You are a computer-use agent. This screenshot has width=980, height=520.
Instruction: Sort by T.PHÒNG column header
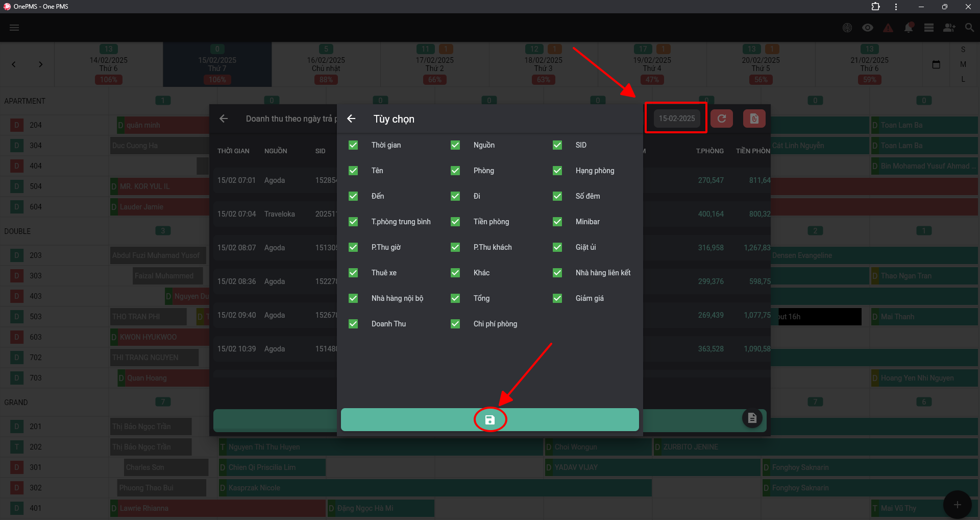709,151
